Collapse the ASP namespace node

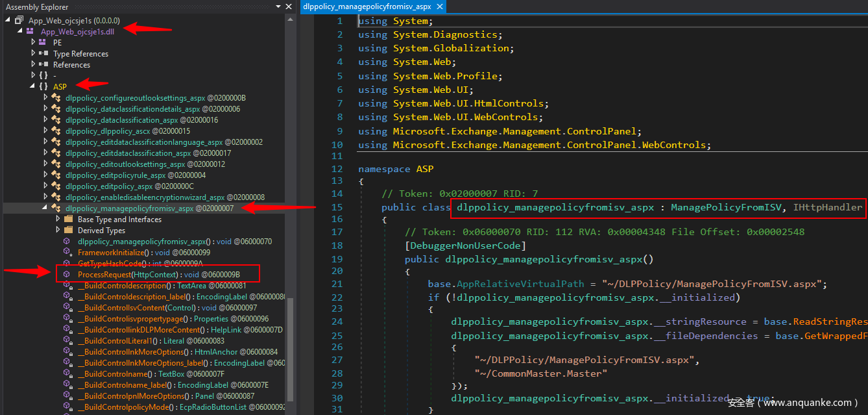pyautogui.click(x=32, y=86)
